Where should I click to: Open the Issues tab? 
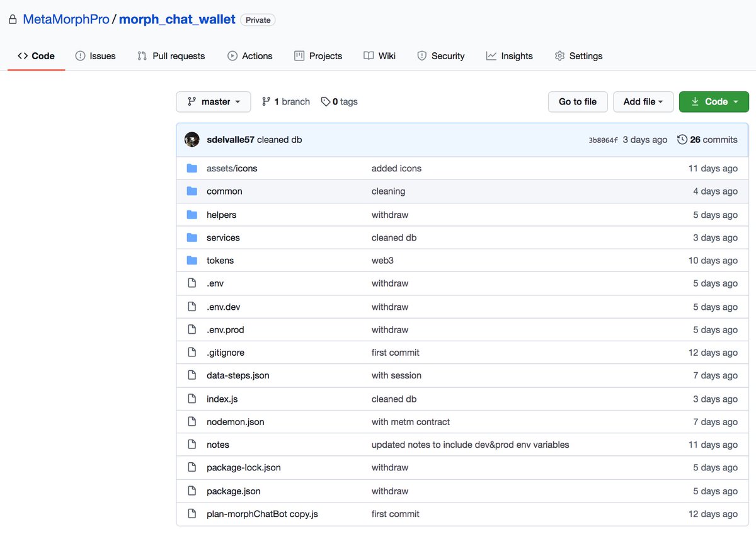pos(95,56)
